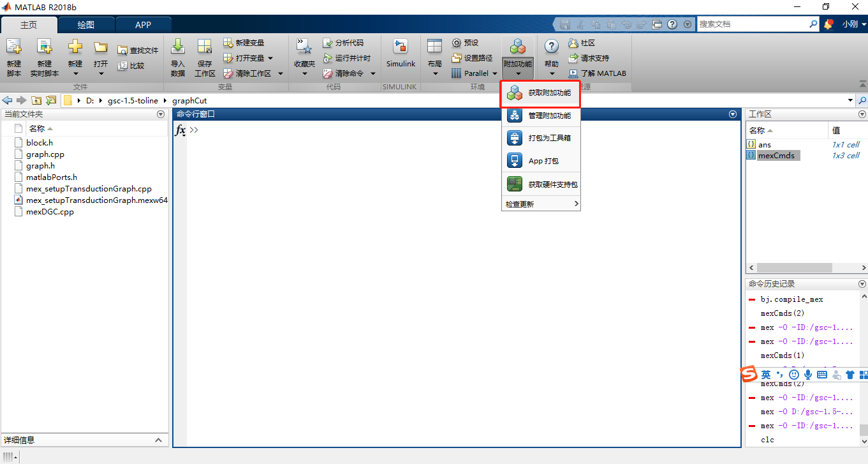Expand the Details (详细信息) panel
This screenshot has width=868, height=464.
[x=158, y=440]
